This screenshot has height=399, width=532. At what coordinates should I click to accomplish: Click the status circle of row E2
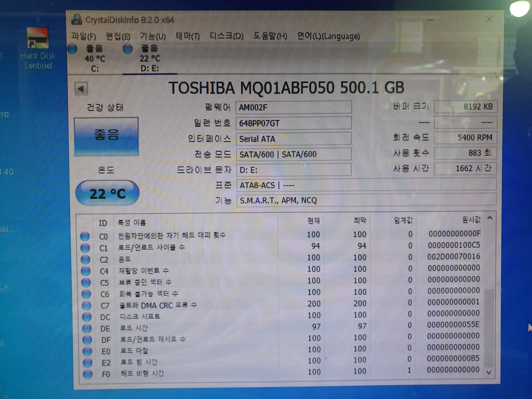(x=87, y=363)
